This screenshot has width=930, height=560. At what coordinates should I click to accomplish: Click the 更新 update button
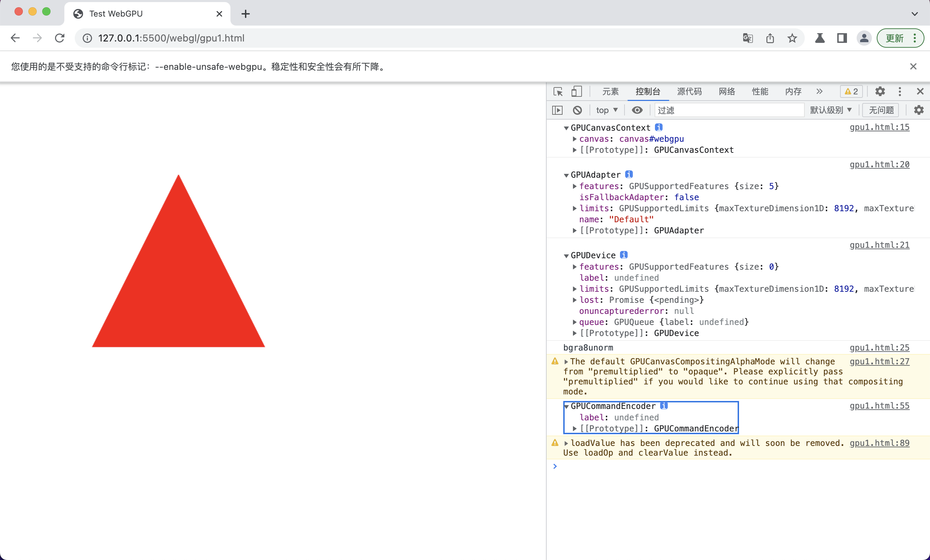894,38
